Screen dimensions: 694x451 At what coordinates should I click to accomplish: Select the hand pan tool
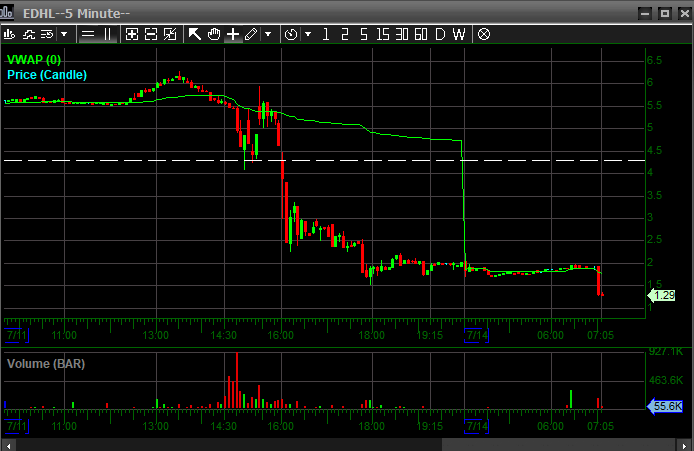coord(214,34)
